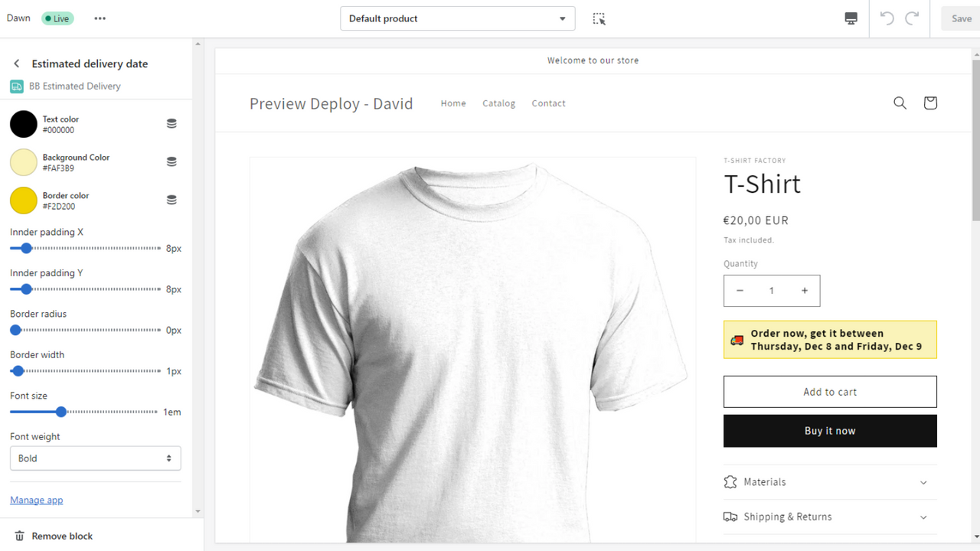Open the Default product dropdown
The height and width of the screenshot is (551, 980).
[x=457, y=18]
